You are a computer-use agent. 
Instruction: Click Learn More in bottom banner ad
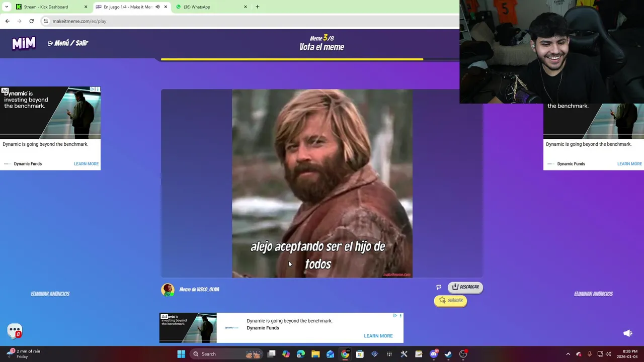(378, 336)
